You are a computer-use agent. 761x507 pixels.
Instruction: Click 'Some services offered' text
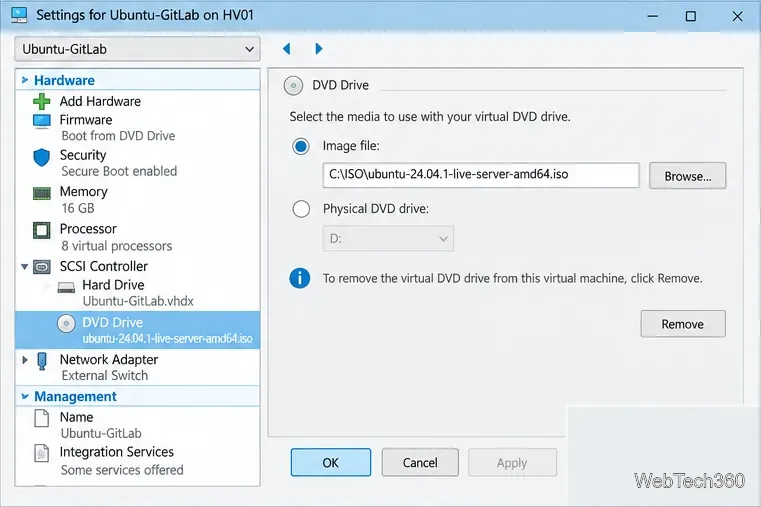pos(122,470)
